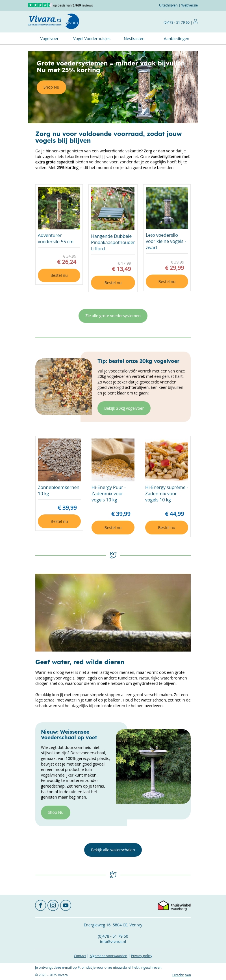Viewport: 226px width, 980px height.
Task: Click Zie alle grote voedersystemen button
Action: 113,316
